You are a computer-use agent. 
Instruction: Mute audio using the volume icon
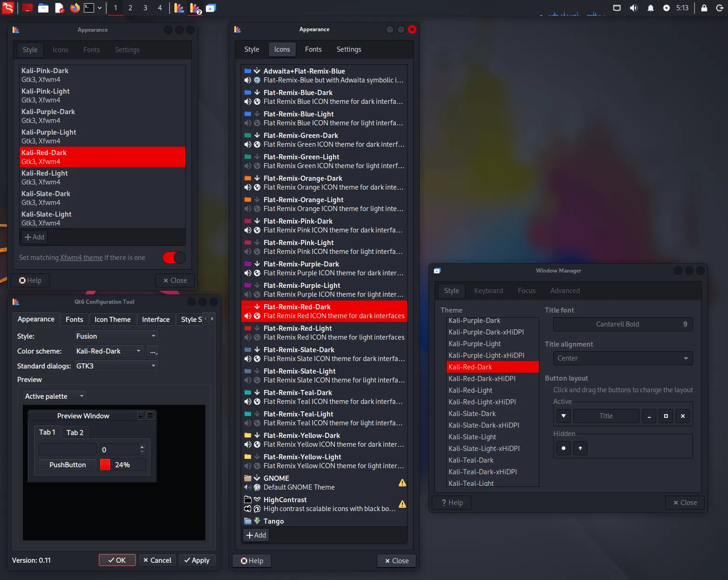[x=634, y=8]
